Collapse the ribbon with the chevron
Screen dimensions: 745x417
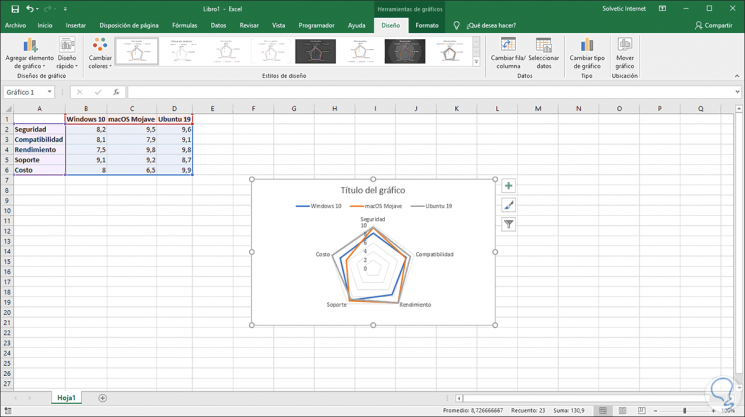click(737, 76)
